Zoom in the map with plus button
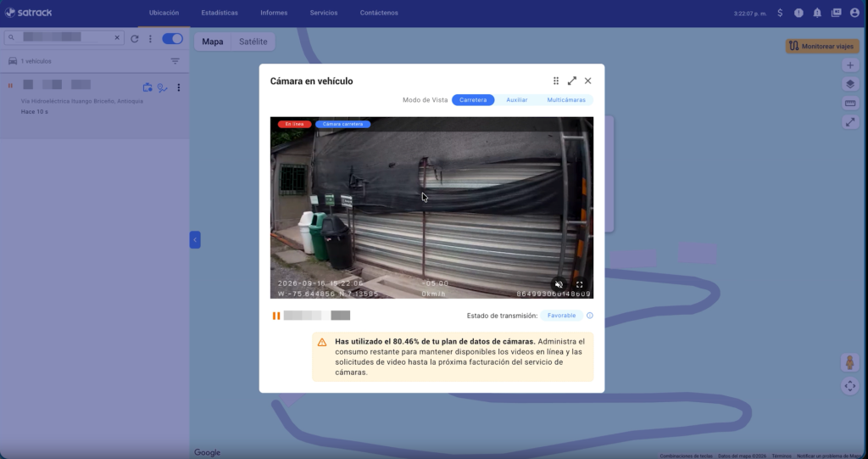The image size is (868, 459). tap(849, 64)
